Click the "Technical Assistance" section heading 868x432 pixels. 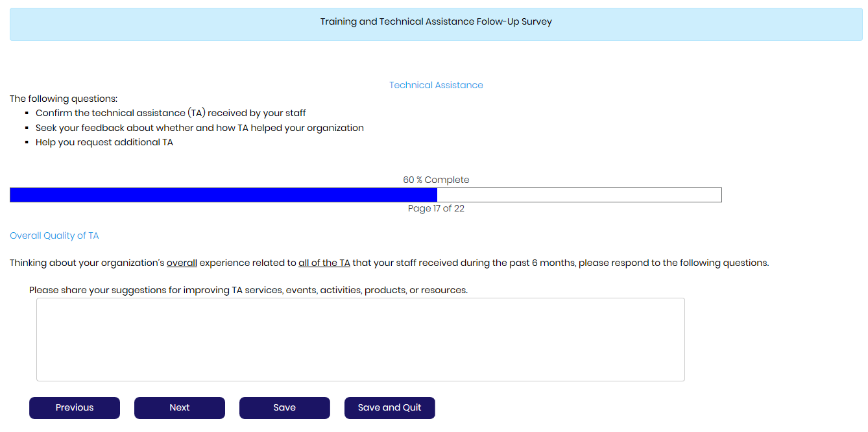(436, 85)
